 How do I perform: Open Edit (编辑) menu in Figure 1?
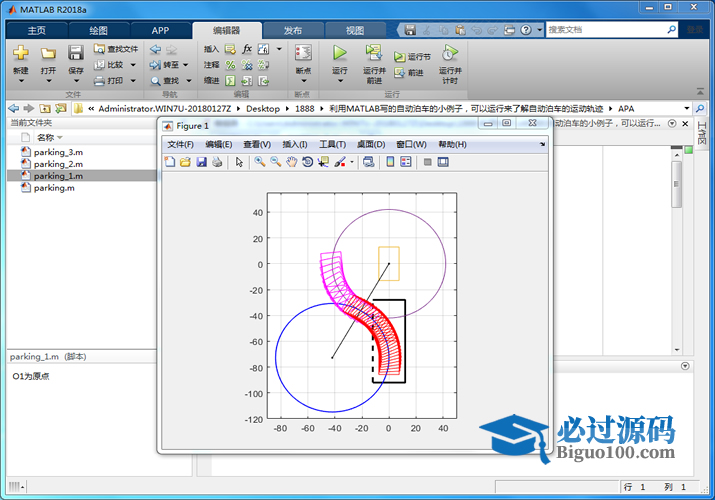click(x=219, y=144)
